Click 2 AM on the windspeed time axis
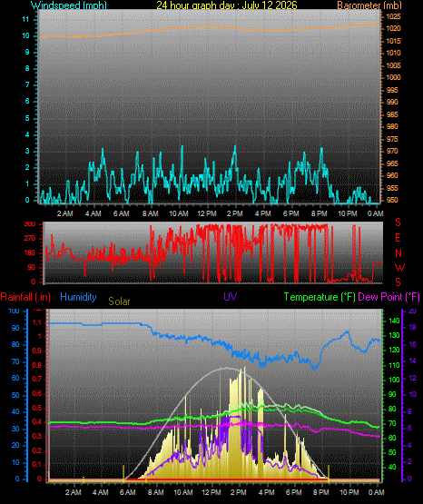 coord(64,213)
